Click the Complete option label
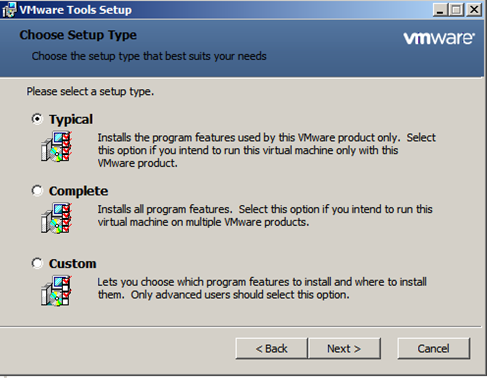487x378 pixels. coord(78,191)
